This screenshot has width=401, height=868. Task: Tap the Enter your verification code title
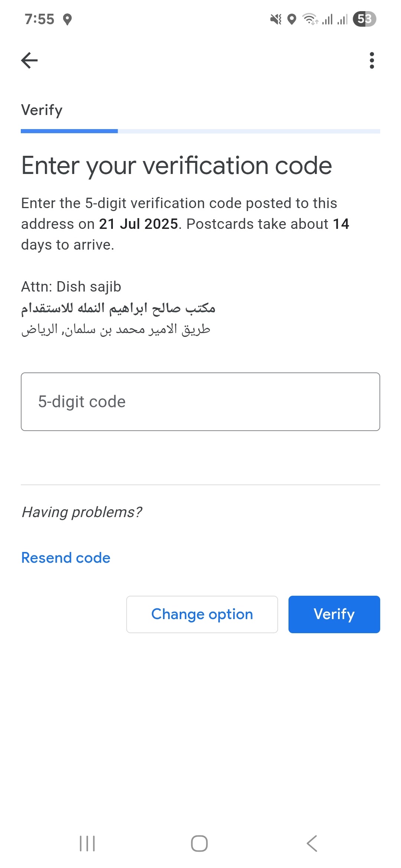tap(177, 165)
